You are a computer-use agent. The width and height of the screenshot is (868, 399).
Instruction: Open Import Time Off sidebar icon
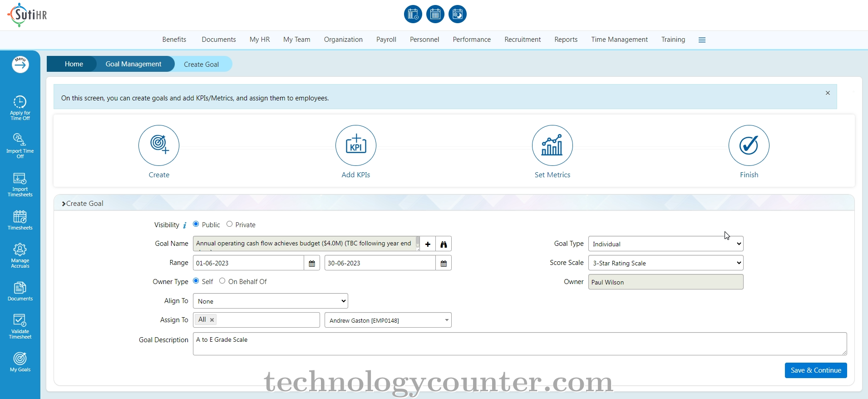coord(20,146)
